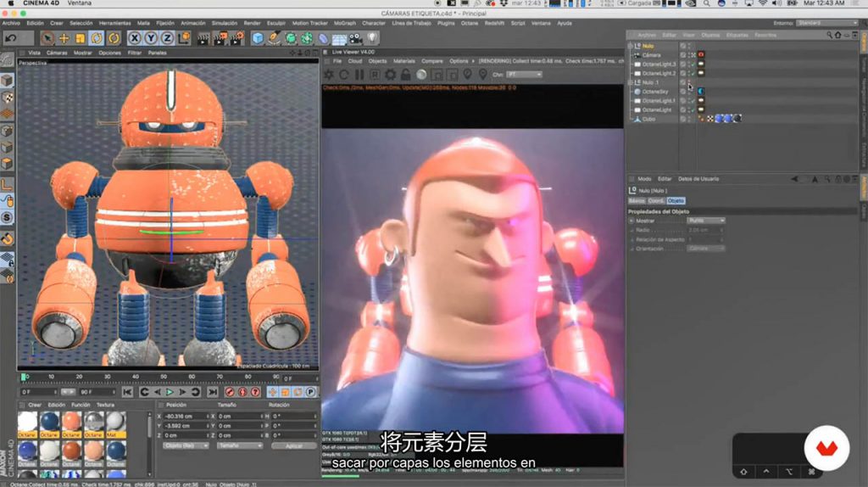This screenshot has width=868, height=487.
Task: Open the Orientación dropdown
Action: 706,249
